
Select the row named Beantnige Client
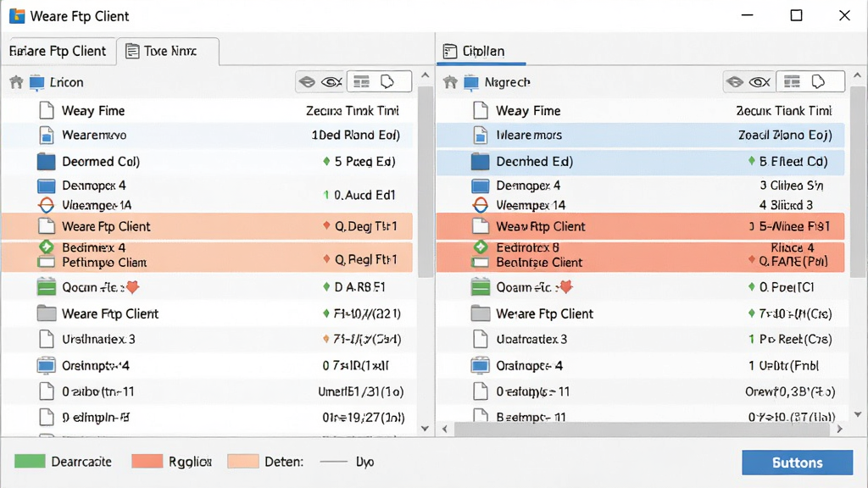tap(641, 263)
